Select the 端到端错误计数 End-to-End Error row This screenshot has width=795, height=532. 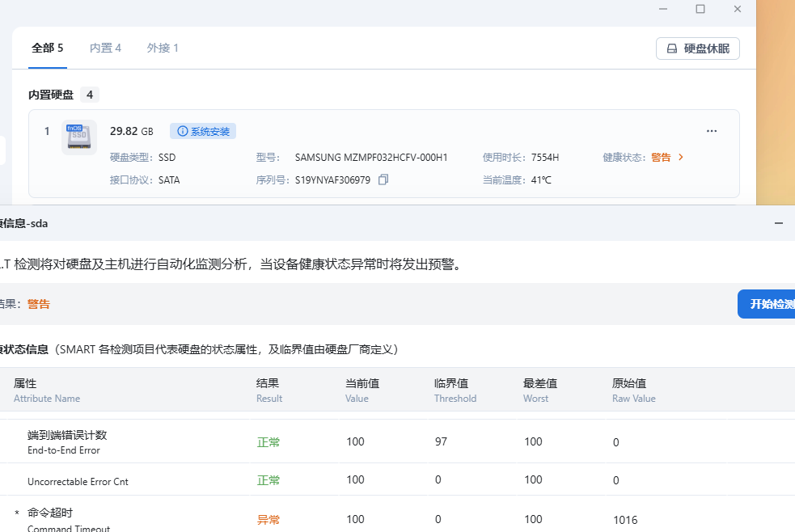tap(398, 441)
